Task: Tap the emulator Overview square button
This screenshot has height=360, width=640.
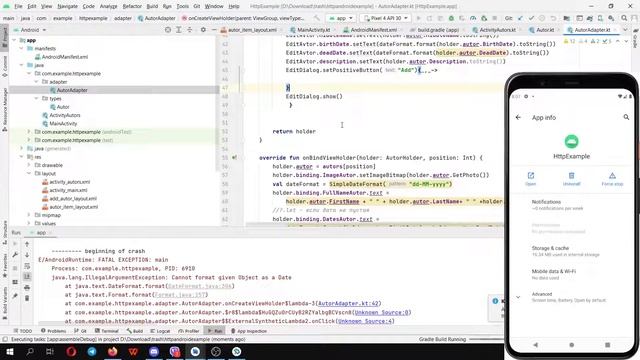Action: pyautogui.click(x=607, y=345)
